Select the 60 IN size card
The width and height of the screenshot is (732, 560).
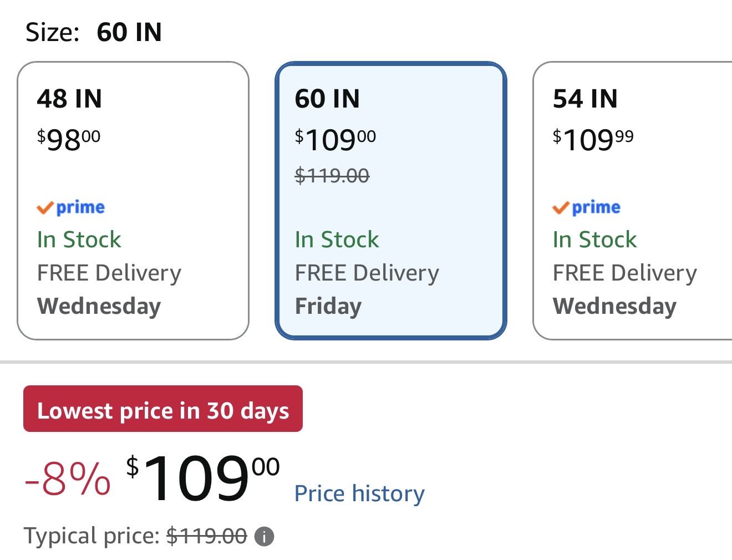pyautogui.click(x=391, y=200)
